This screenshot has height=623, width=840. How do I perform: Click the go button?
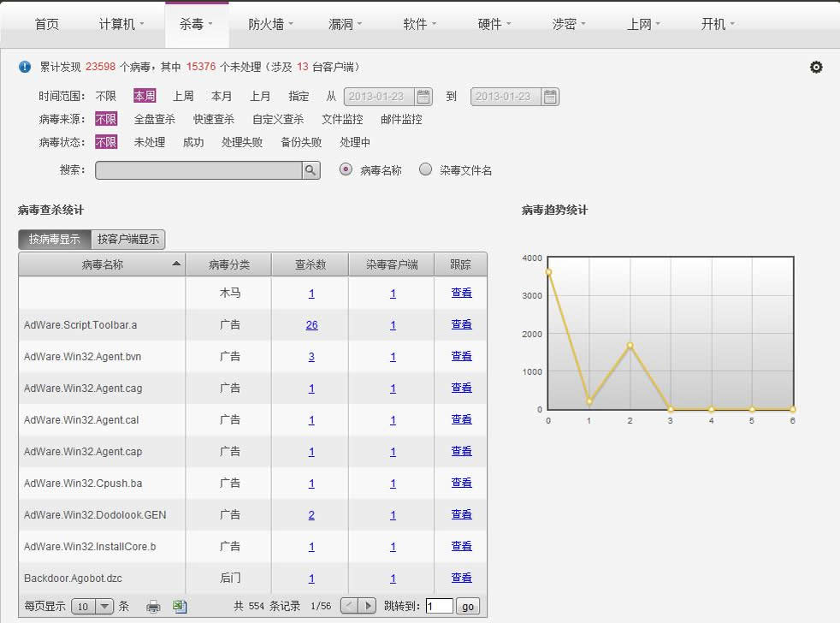coord(468,607)
